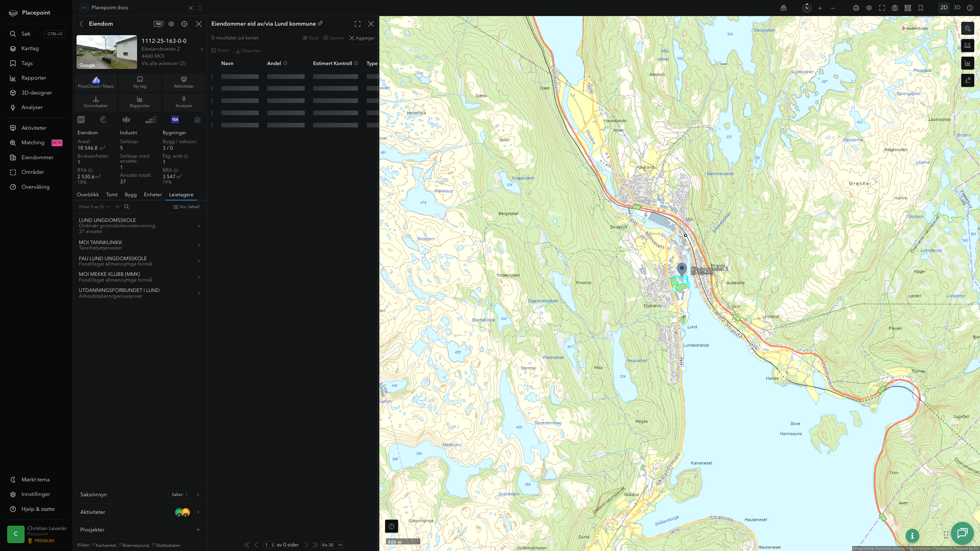
Task: Click the TEK regulation icon
Action: point(175,120)
